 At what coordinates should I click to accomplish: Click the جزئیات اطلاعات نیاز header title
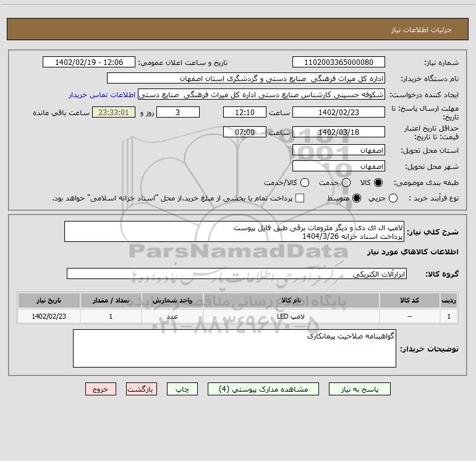coord(422,30)
